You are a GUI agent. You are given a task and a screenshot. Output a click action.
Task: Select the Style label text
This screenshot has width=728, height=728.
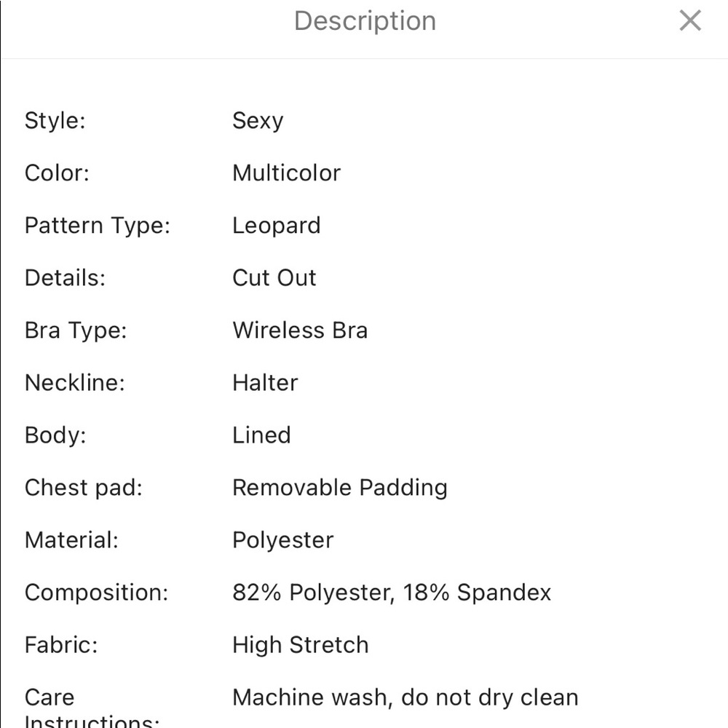55,121
